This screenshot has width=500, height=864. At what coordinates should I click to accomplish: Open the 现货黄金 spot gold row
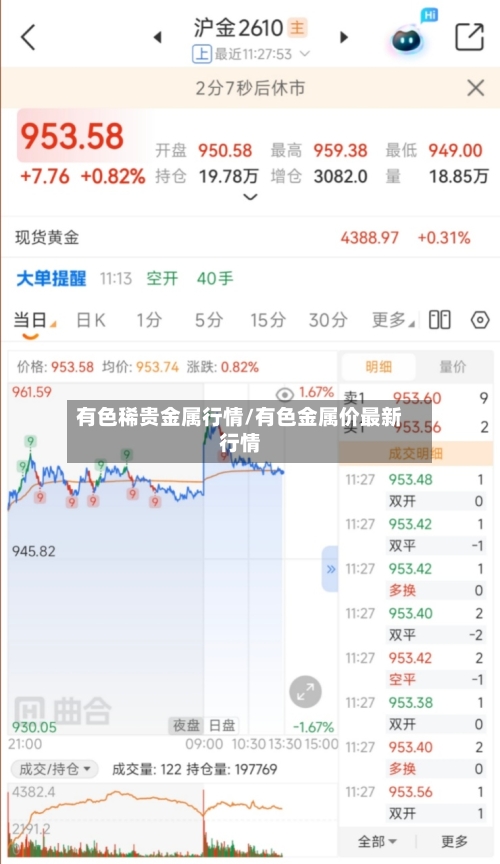click(250, 237)
